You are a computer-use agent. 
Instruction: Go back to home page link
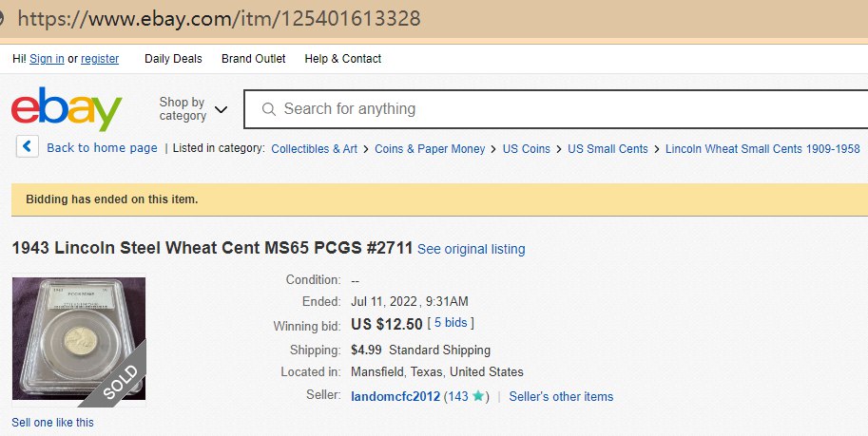point(102,148)
